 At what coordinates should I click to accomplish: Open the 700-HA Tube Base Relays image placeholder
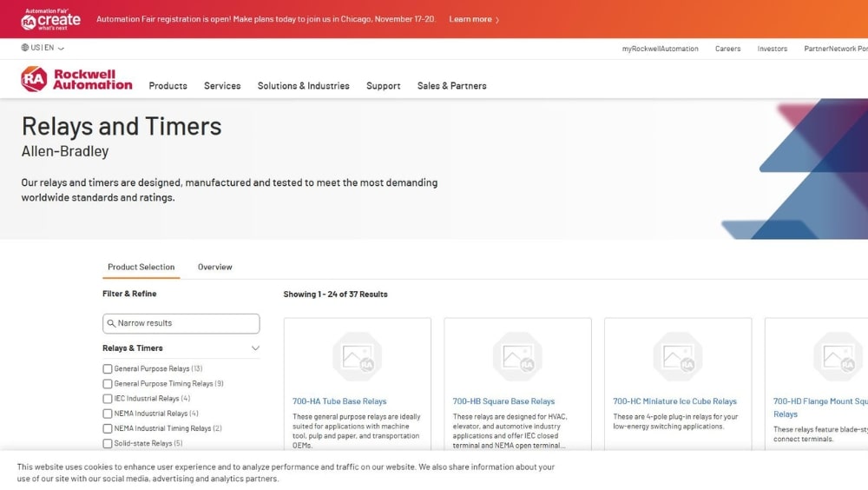(x=357, y=357)
